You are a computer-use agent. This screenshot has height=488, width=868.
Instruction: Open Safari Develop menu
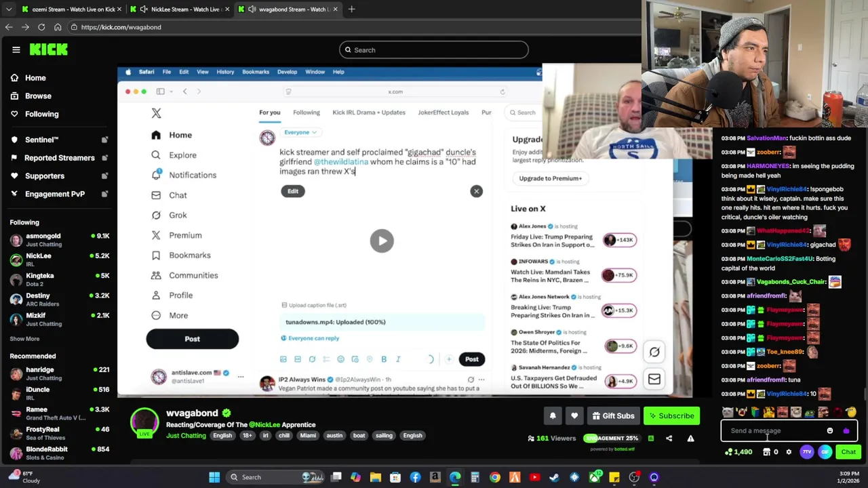[287, 72]
